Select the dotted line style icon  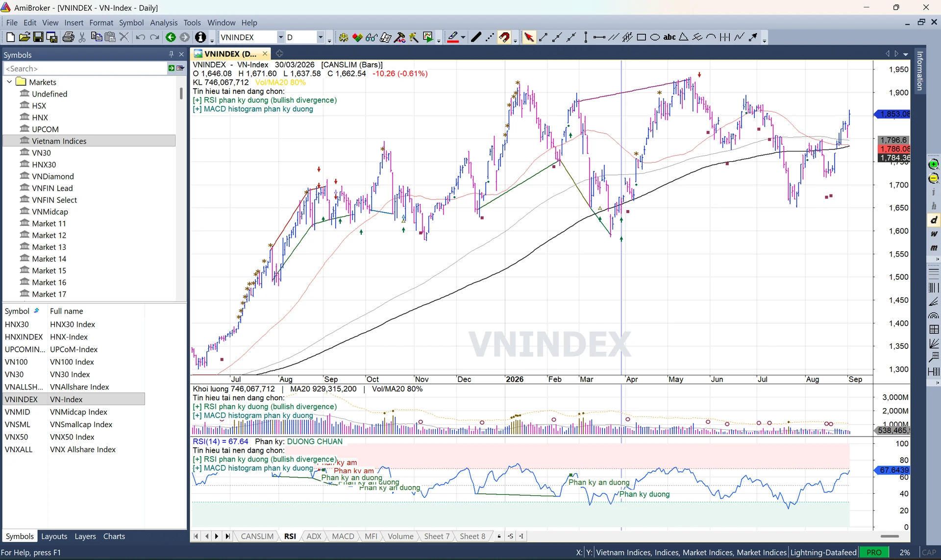pos(490,37)
